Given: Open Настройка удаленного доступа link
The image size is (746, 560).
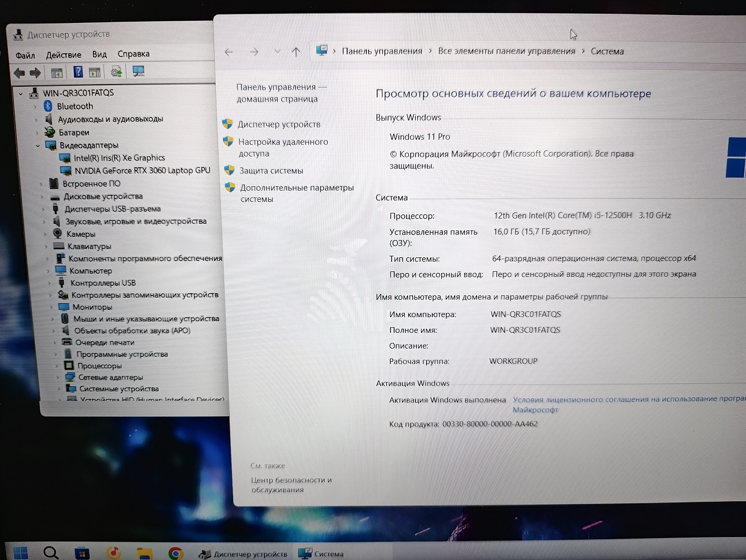Looking at the screenshot, I should pos(283,147).
